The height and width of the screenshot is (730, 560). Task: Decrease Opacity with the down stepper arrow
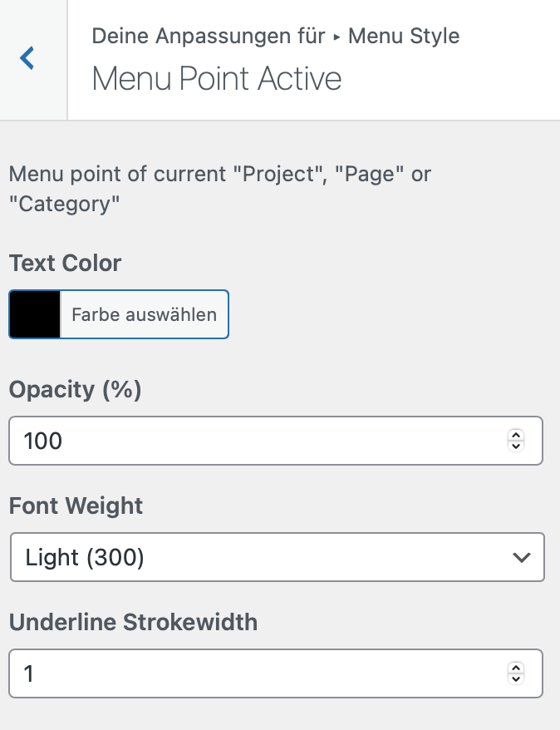coord(516,446)
